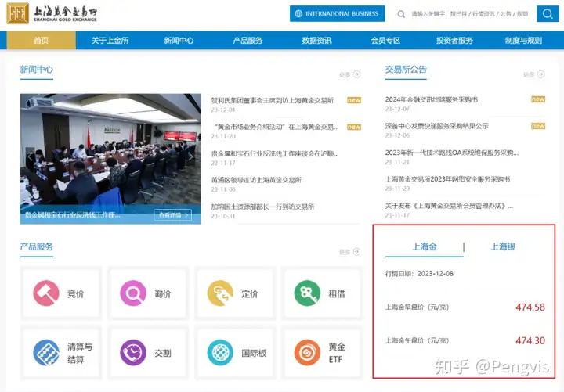
Task: Open notice 深备中心发票快递服务采购结果公示
Action: [x=436, y=126]
